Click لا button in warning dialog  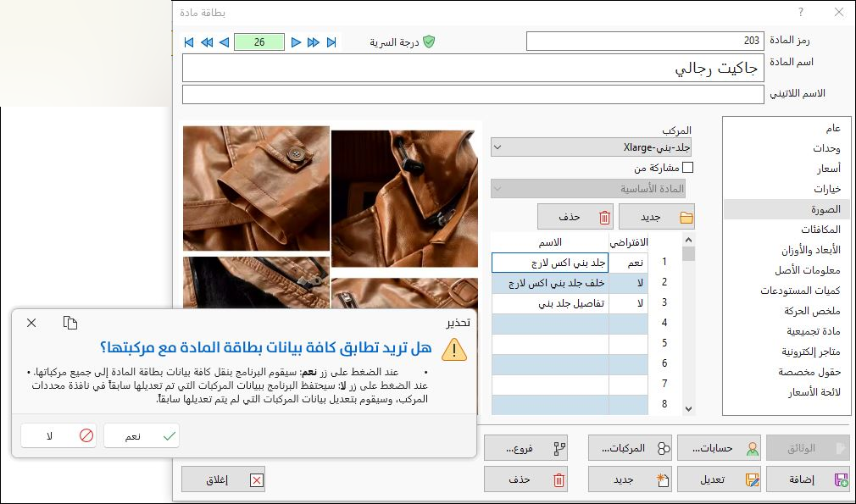58,436
